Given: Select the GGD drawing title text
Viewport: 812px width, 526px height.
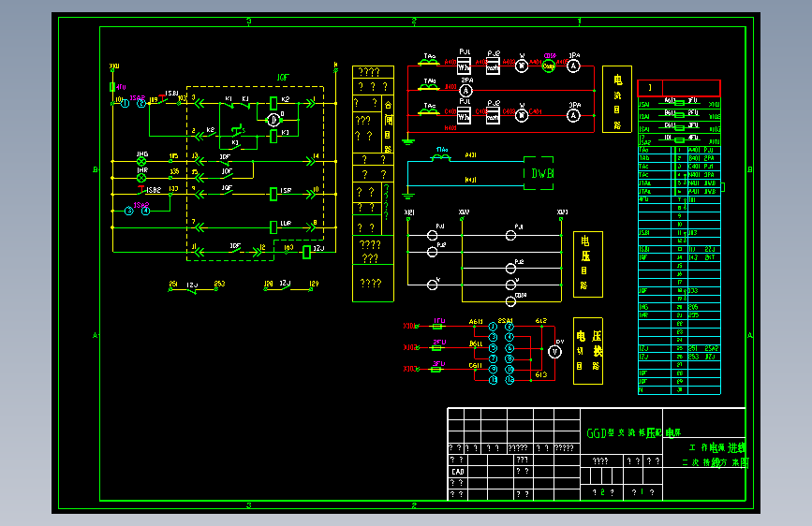Looking at the screenshot, I should (x=633, y=432).
